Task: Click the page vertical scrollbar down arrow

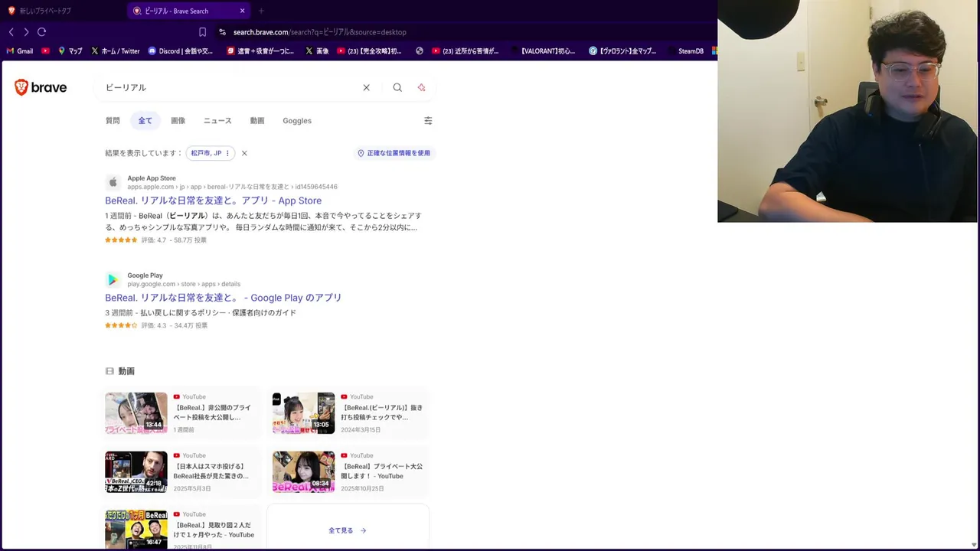Action: 974,546
